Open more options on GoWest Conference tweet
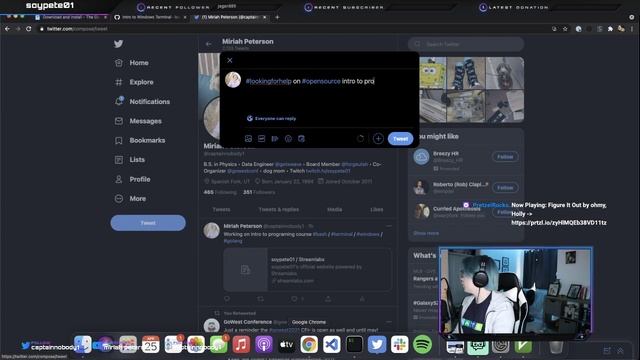The height and width of the screenshot is (360, 640). click(x=389, y=322)
